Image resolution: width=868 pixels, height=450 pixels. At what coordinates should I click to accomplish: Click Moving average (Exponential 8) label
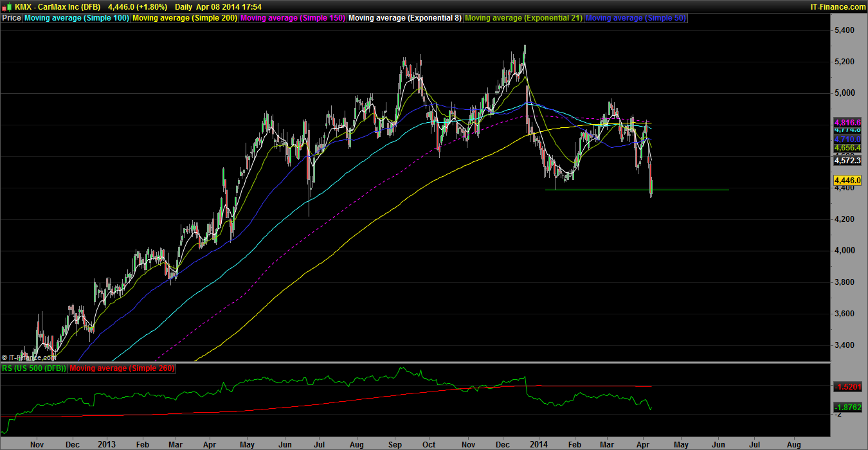[404, 18]
